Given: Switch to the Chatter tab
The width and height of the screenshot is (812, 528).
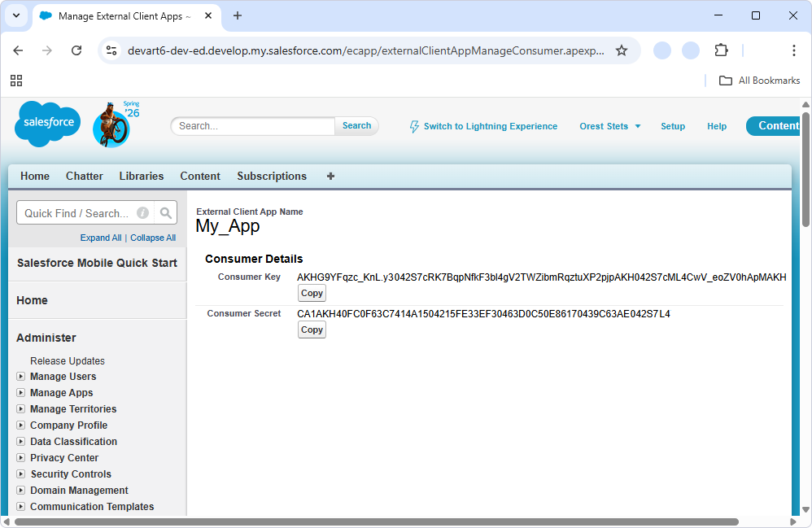Looking at the screenshot, I should click(84, 176).
